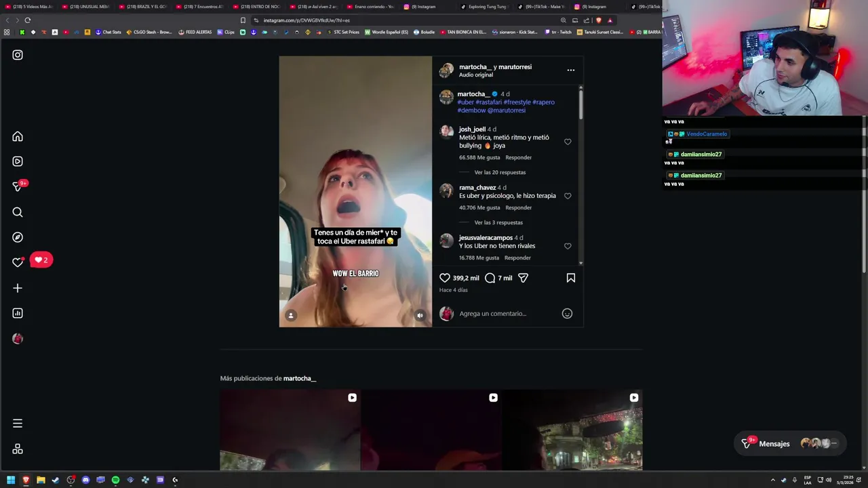
Task: Open Windows Start button
Action: click(x=11, y=480)
